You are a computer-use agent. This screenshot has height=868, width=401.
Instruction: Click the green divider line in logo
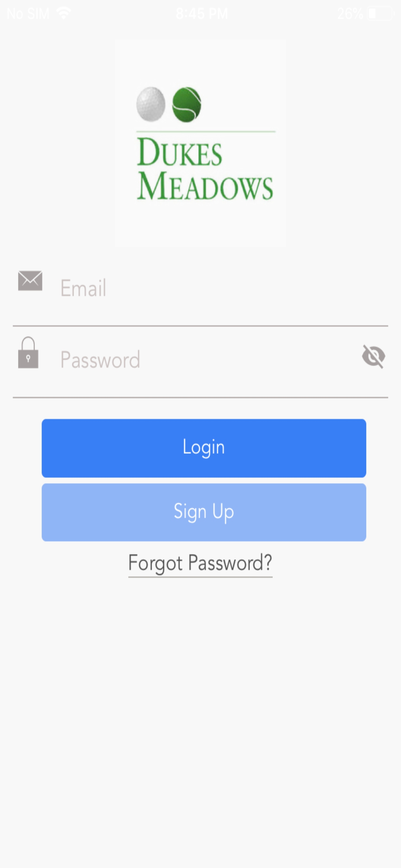tap(206, 131)
